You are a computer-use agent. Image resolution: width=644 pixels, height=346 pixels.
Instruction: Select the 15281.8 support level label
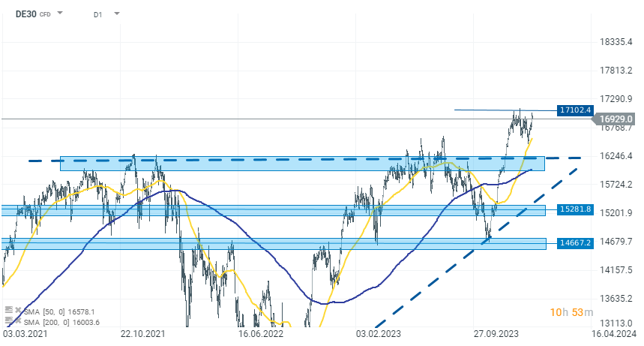tap(575, 209)
